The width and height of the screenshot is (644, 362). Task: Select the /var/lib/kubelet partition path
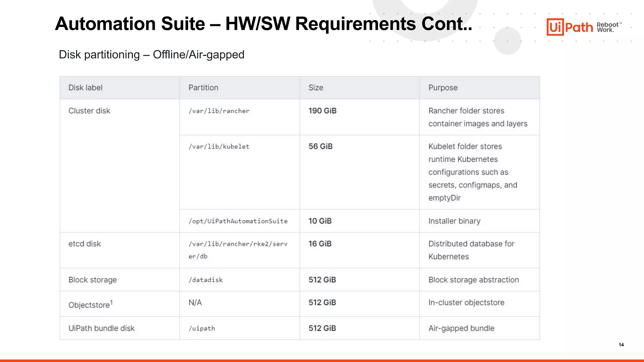(219, 146)
